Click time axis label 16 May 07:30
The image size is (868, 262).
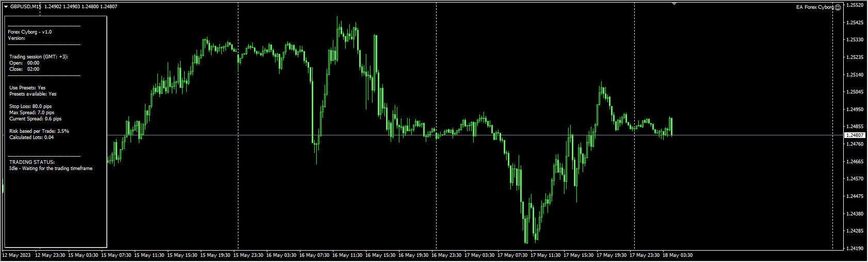click(x=314, y=255)
